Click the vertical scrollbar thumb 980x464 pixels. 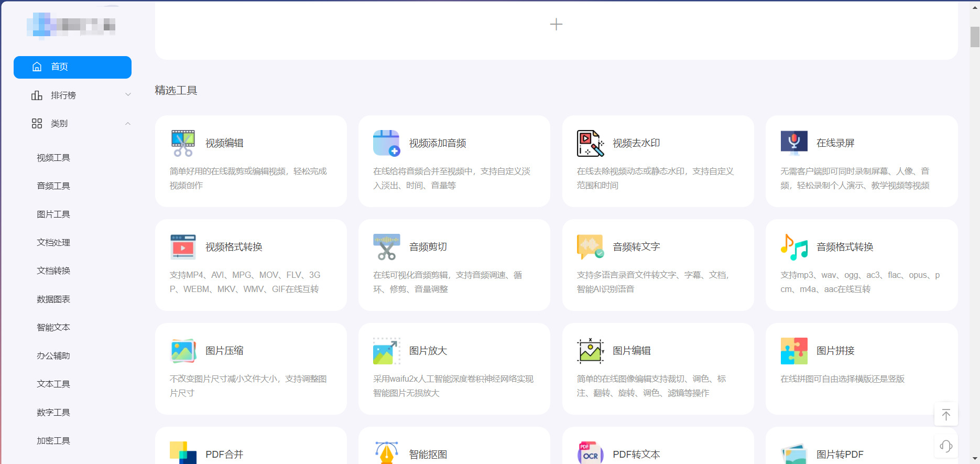[975, 37]
